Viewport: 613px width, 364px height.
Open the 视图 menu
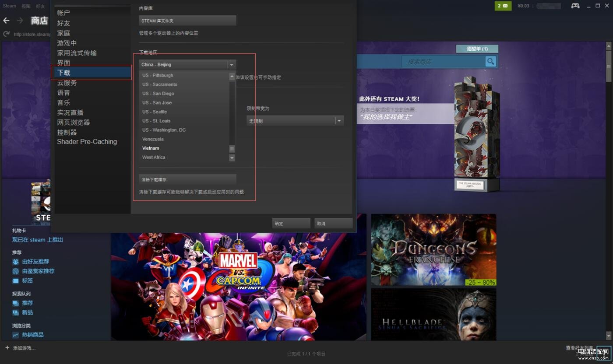point(26,6)
